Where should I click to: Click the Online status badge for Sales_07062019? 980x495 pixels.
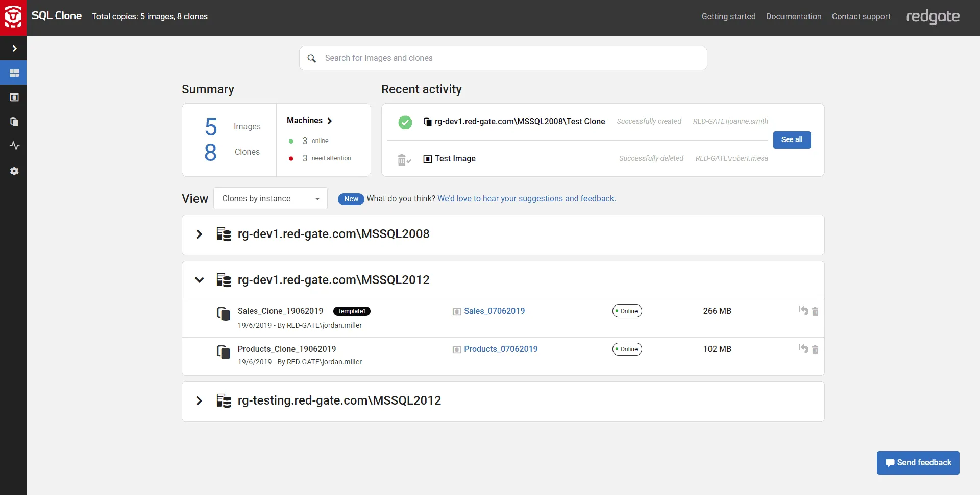[x=627, y=311]
